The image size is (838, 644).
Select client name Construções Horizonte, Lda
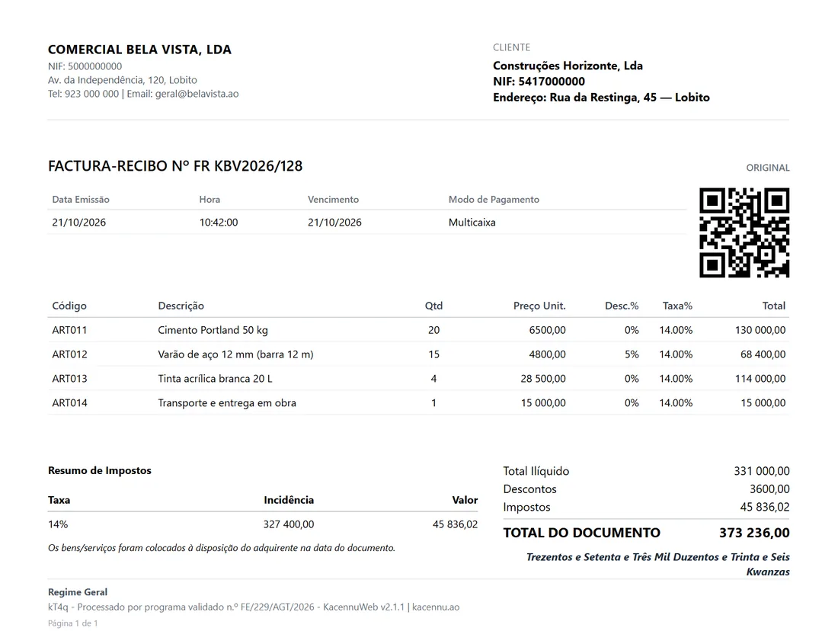coord(568,66)
